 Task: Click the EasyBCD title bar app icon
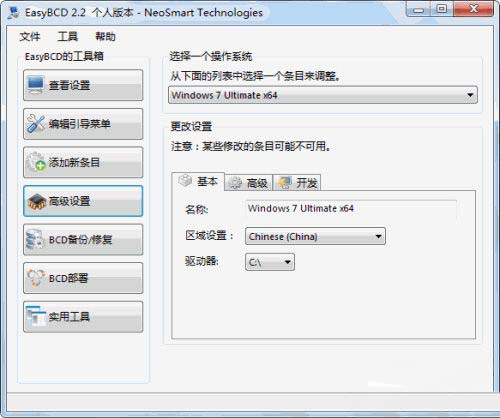(x=14, y=13)
